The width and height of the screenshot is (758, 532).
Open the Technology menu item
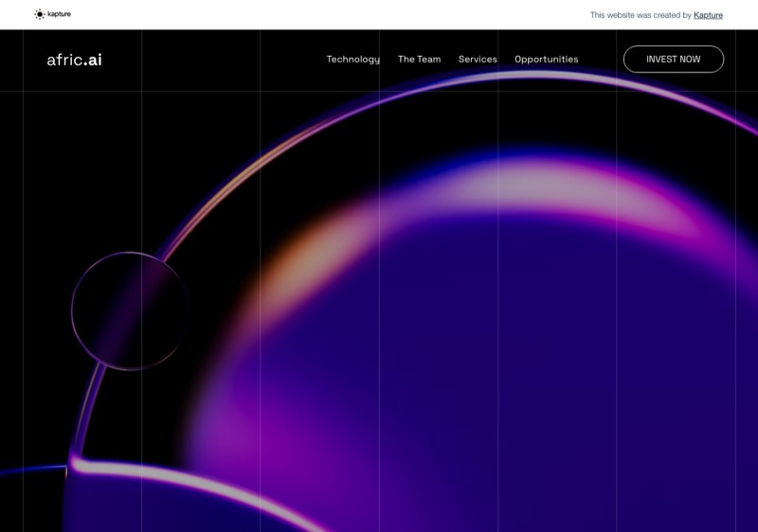click(x=352, y=60)
